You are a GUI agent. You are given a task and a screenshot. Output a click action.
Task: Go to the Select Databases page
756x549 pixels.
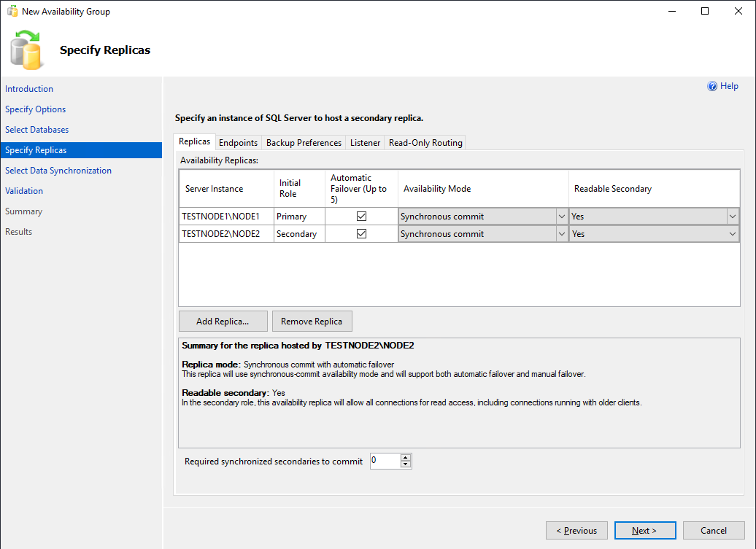(36, 130)
